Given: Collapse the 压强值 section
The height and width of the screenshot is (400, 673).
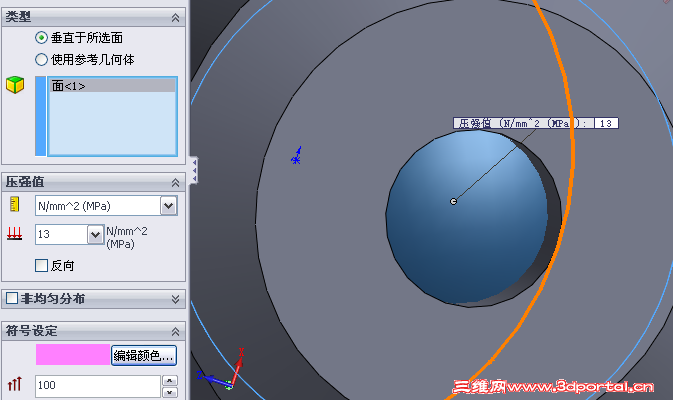Looking at the screenshot, I should (176, 183).
